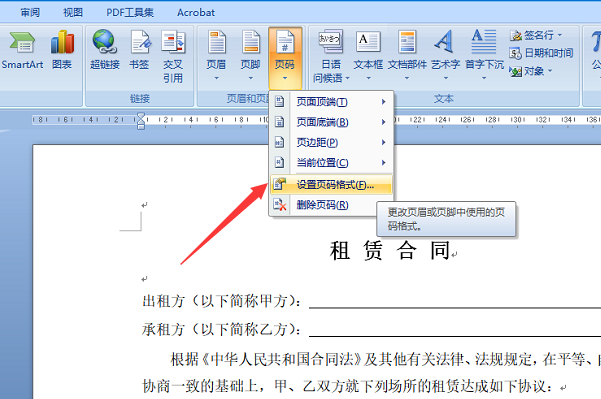Open the 首字下沉 dropdown arrow
Image resolution: width=601 pixels, height=399 pixels.
tap(484, 78)
